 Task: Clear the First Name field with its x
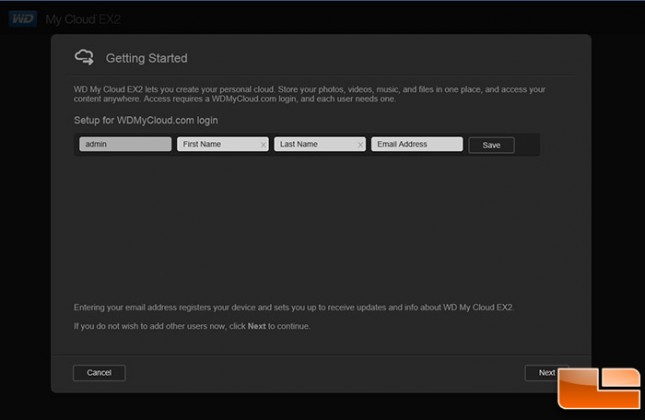point(263,144)
